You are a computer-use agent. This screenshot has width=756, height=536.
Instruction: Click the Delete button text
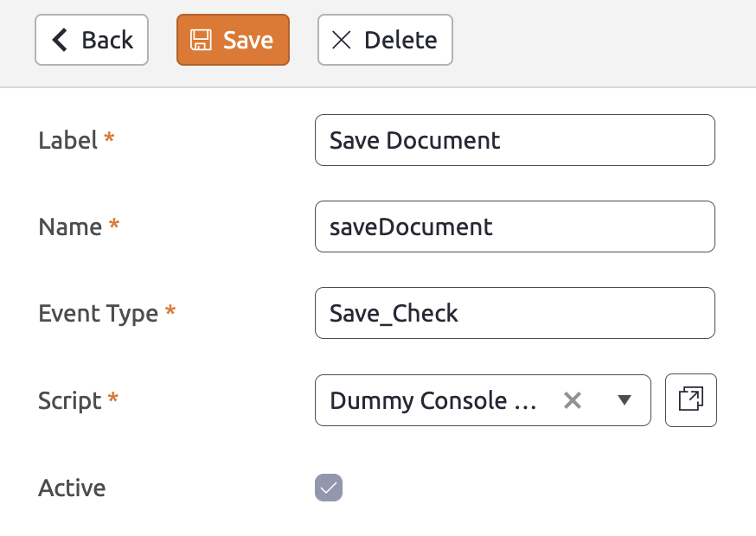click(400, 40)
